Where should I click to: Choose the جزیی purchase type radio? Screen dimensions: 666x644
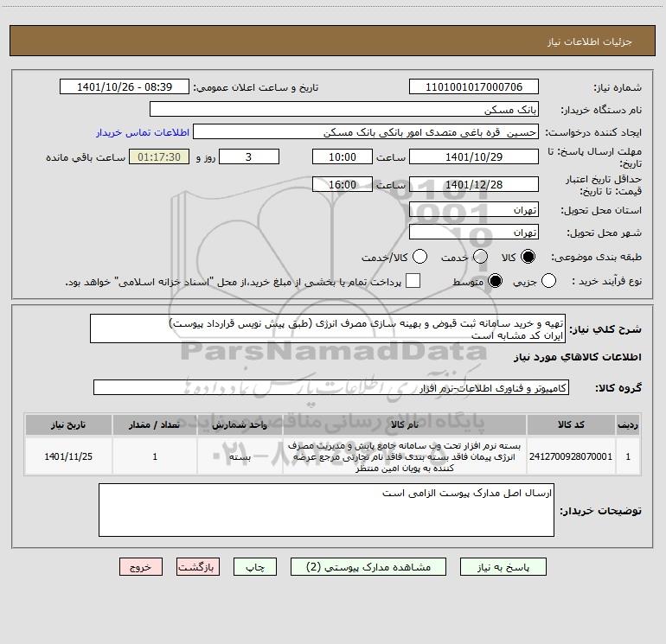coord(548,281)
